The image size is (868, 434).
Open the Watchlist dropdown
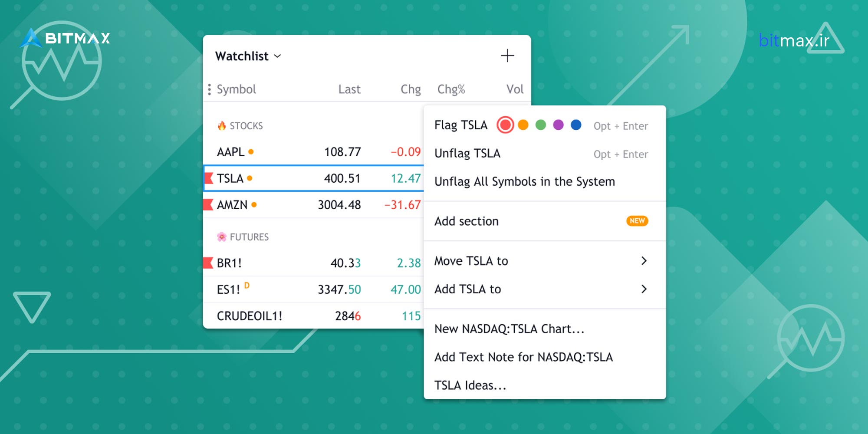248,56
